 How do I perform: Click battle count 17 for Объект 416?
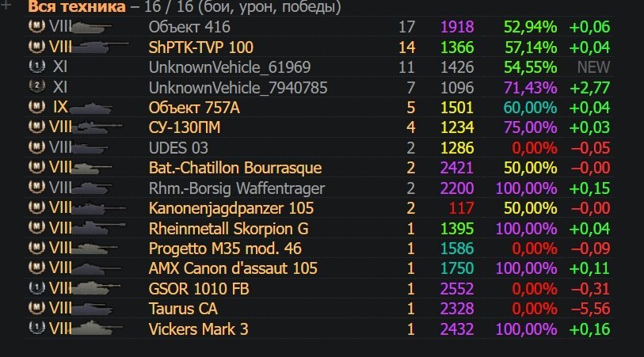(406, 27)
